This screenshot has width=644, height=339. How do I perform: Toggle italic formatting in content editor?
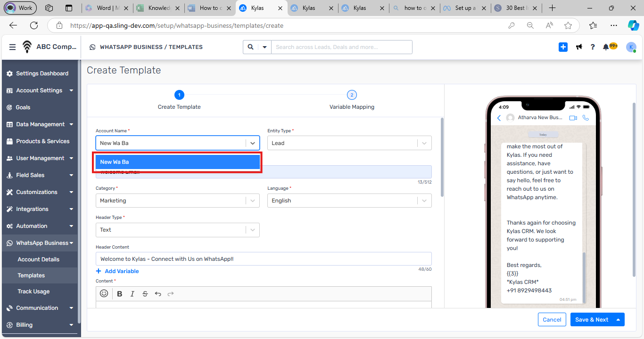click(132, 294)
